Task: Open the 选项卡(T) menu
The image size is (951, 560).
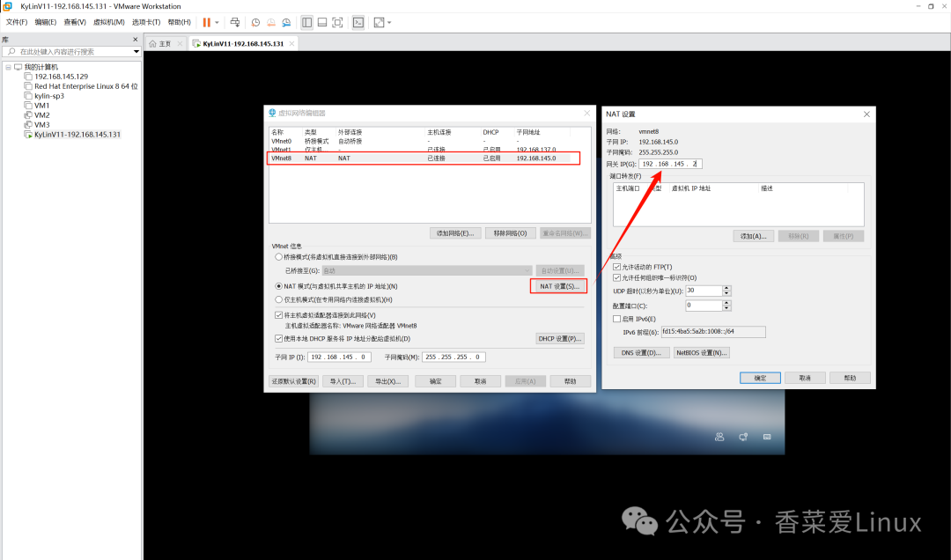Action: (146, 22)
